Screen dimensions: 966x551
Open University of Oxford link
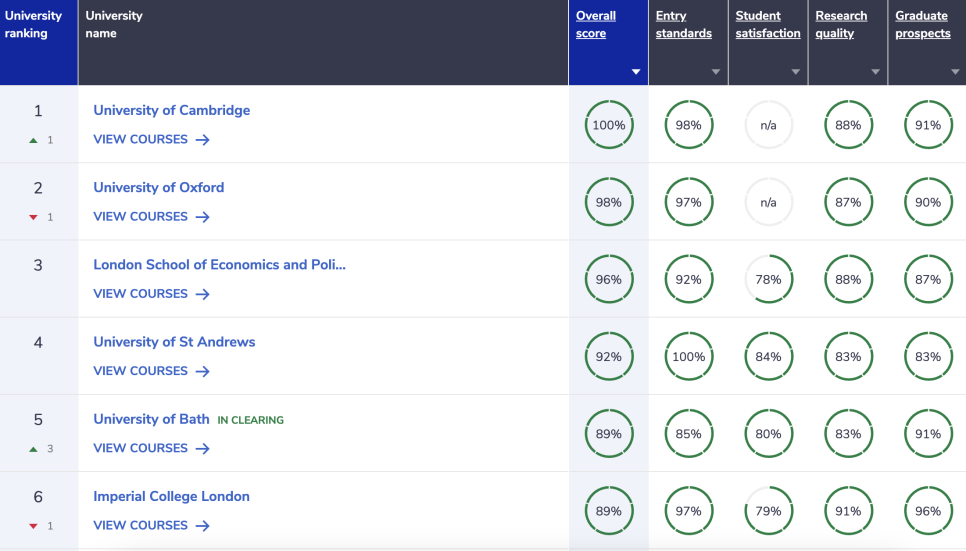click(158, 187)
